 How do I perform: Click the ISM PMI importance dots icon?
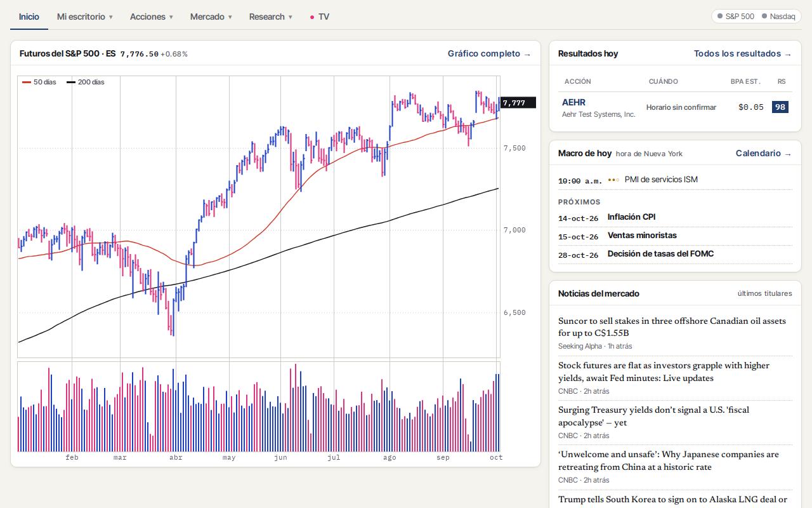point(613,180)
